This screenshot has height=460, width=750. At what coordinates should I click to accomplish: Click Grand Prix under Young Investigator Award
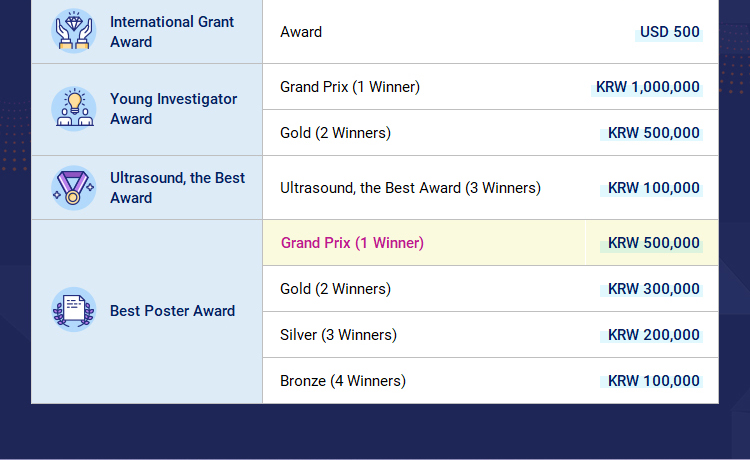click(x=350, y=87)
